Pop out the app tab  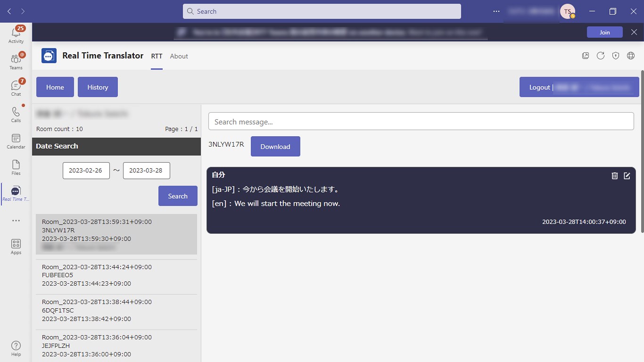point(586,56)
